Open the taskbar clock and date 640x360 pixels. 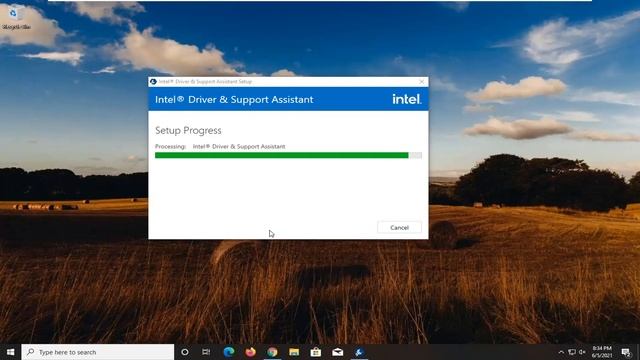(602, 352)
